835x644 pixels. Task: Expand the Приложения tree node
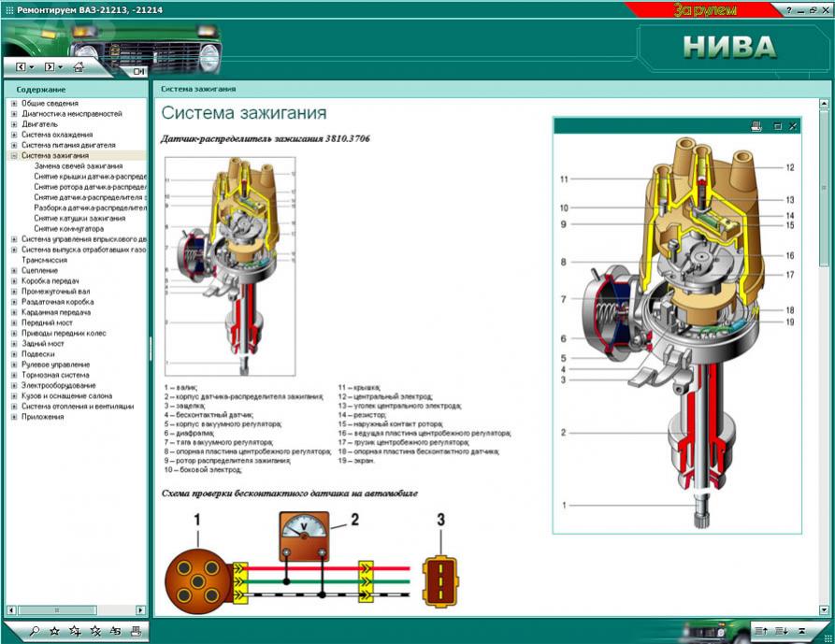coord(14,417)
